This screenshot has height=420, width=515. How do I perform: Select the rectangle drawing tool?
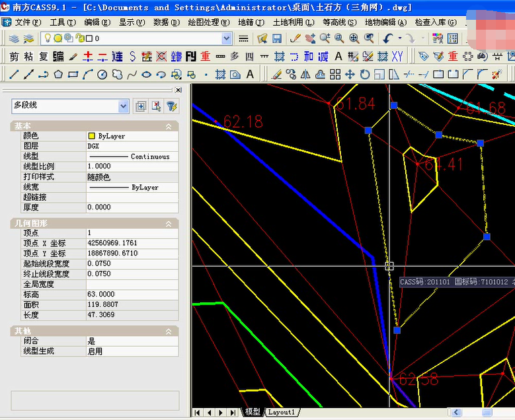(x=73, y=75)
